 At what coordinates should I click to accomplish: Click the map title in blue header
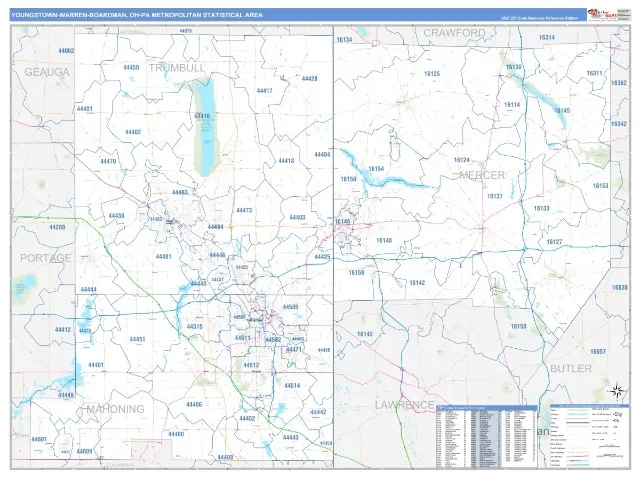137,15
